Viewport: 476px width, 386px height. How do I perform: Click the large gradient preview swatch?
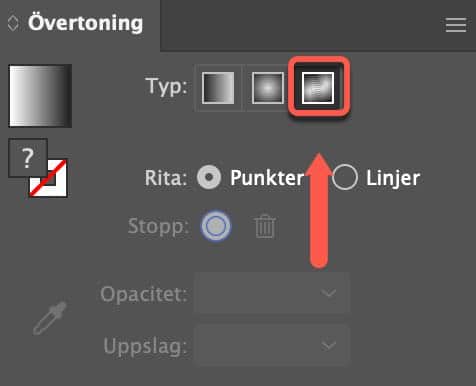coord(40,96)
